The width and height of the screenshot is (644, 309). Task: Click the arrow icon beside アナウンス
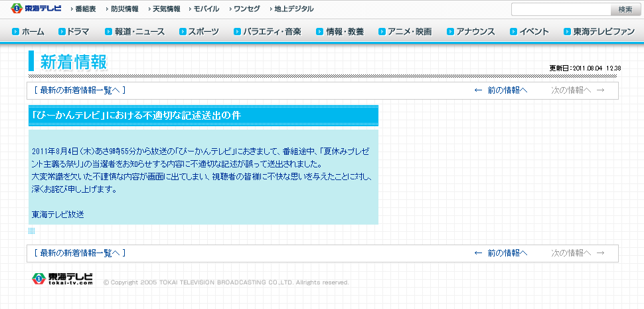tap(450, 31)
